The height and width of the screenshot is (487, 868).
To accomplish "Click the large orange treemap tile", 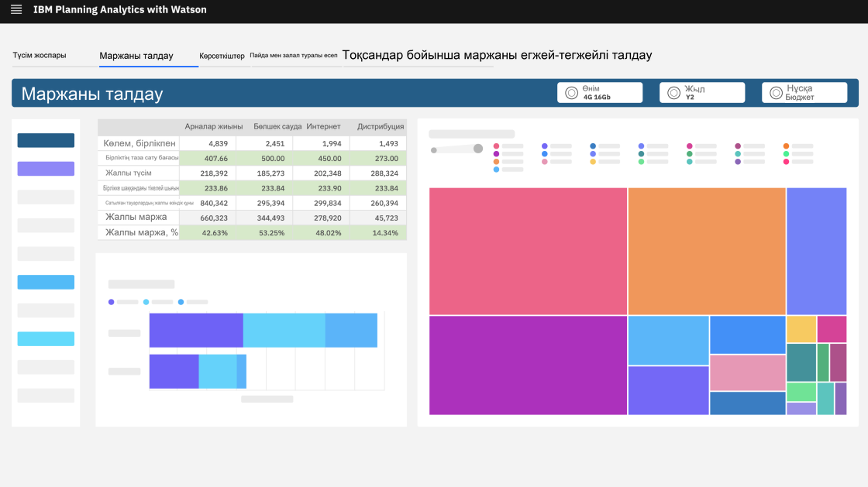I will click(707, 252).
